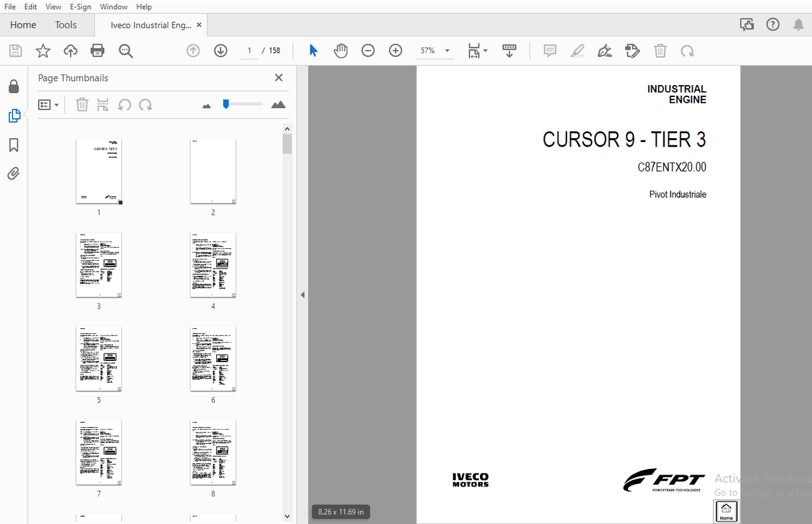Open the zoom percentage dropdown
The height and width of the screenshot is (524, 812).
click(x=447, y=50)
